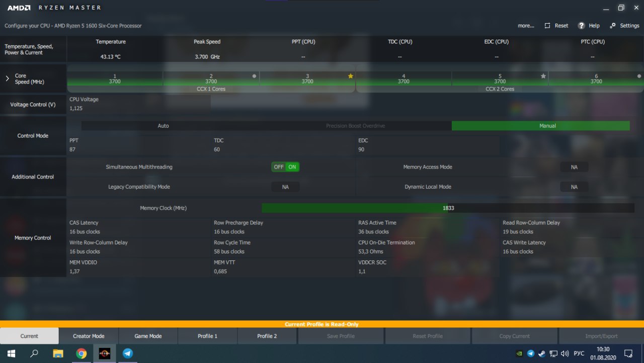Open the Settings gear icon
Viewport: 644px width, 363px height.
coord(613,26)
